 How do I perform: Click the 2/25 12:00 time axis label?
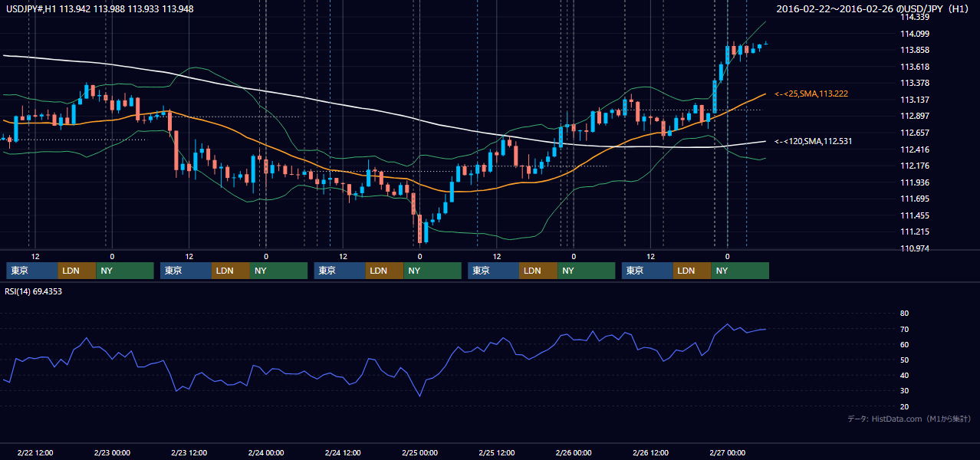(x=497, y=452)
